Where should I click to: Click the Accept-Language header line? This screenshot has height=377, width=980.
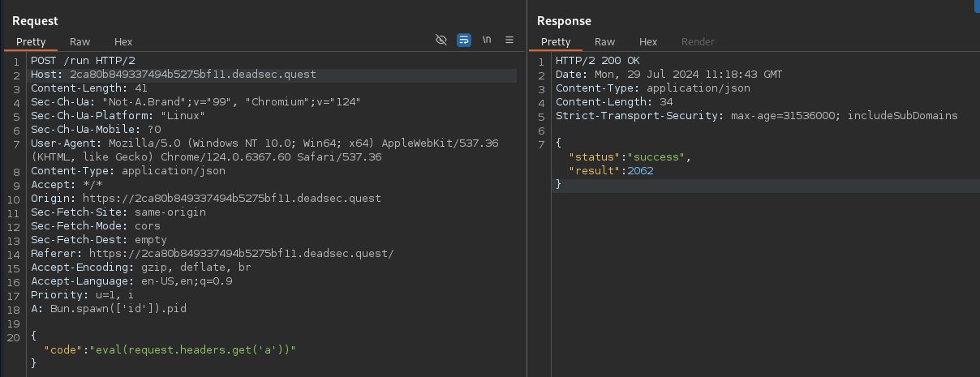click(131, 281)
